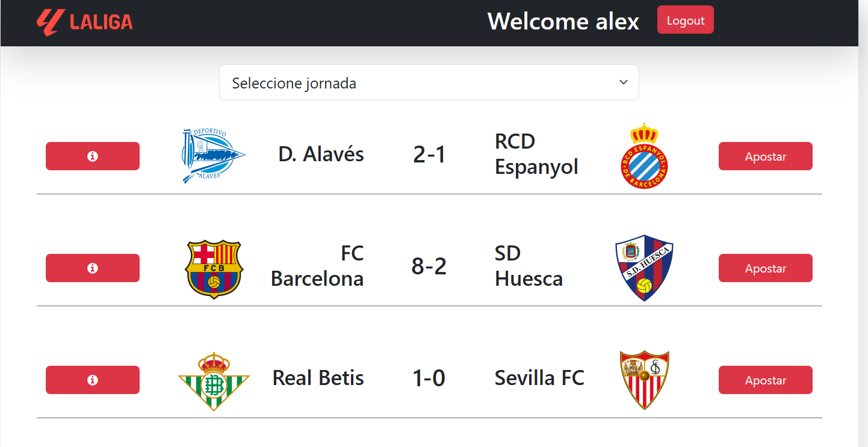868x447 pixels.
Task: Click the 1-0 score of Betis match
Action: pos(428,378)
